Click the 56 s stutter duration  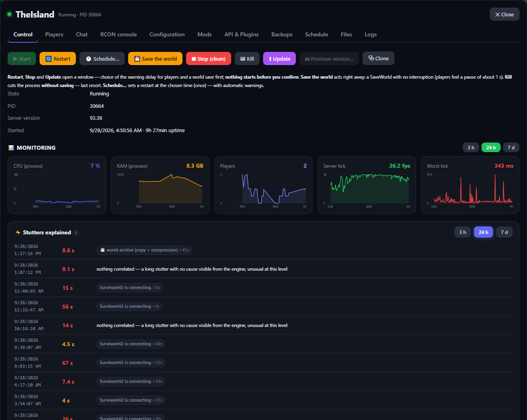click(x=67, y=307)
